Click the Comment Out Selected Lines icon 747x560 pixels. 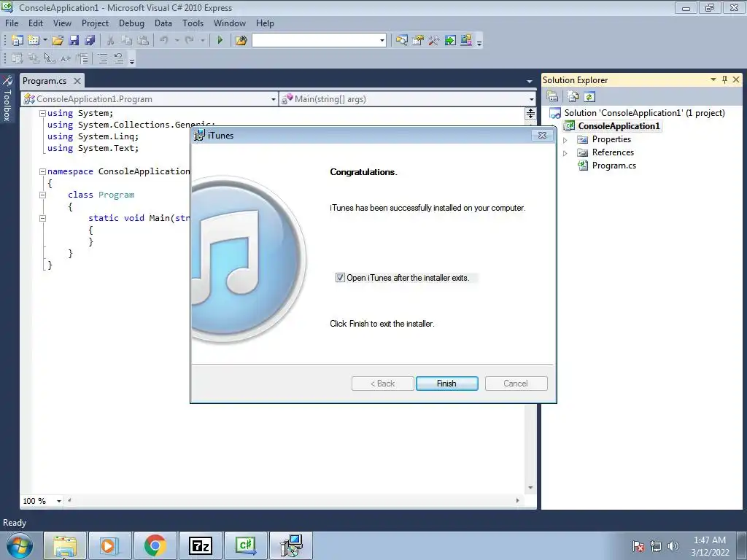coord(102,58)
